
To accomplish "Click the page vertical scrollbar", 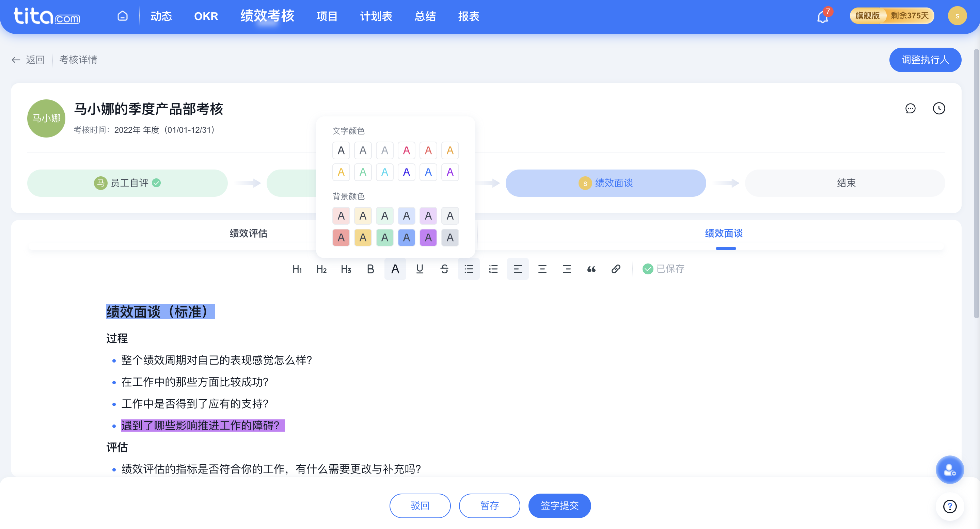I will 976,183.
